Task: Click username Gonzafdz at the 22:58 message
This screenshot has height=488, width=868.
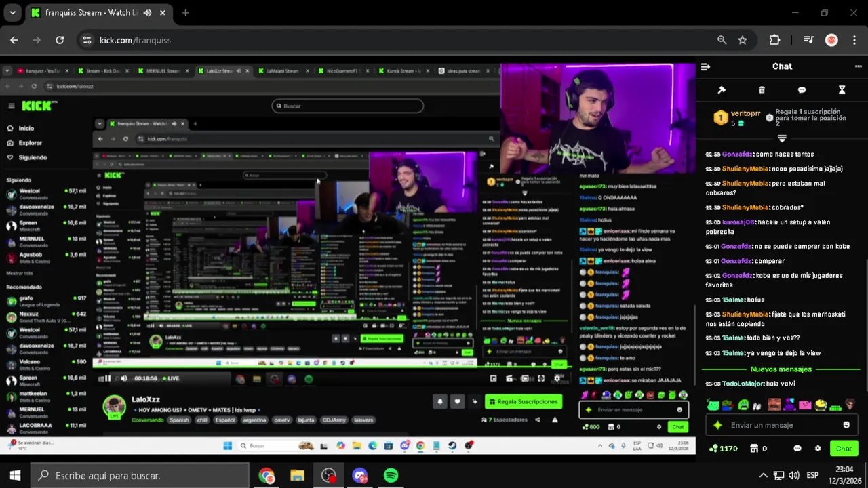Action: click(x=737, y=154)
